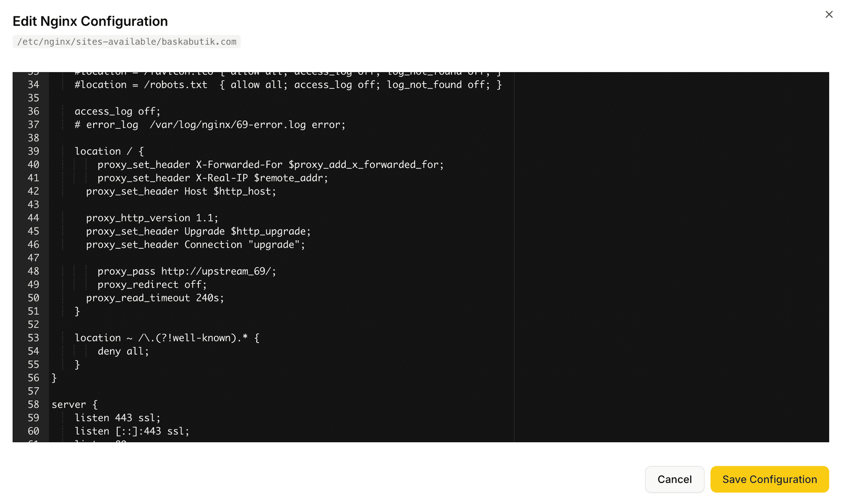
Task: Place cursor on proxy_read_timeout 240s line
Action: tap(155, 298)
